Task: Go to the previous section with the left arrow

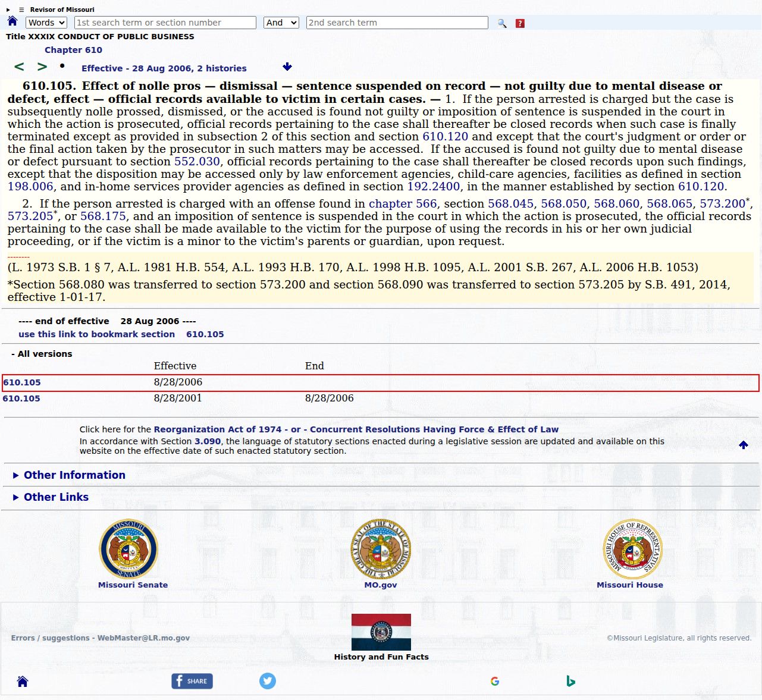Action: point(20,67)
